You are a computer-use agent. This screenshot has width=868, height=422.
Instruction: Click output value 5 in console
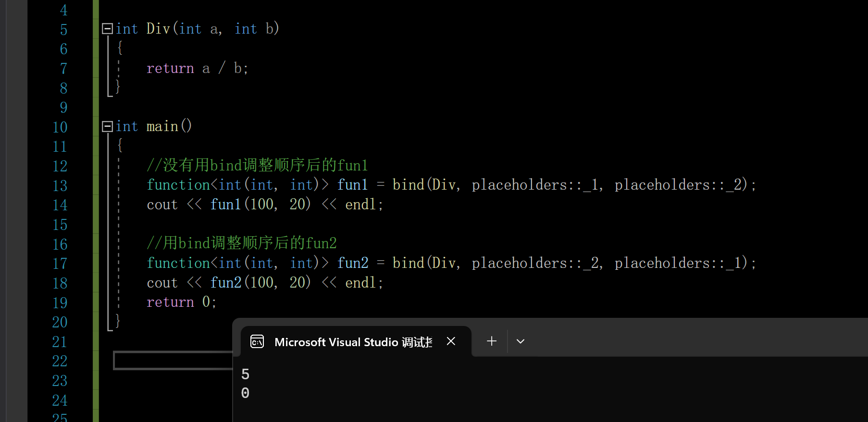pyautogui.click(x=245, y=374)
